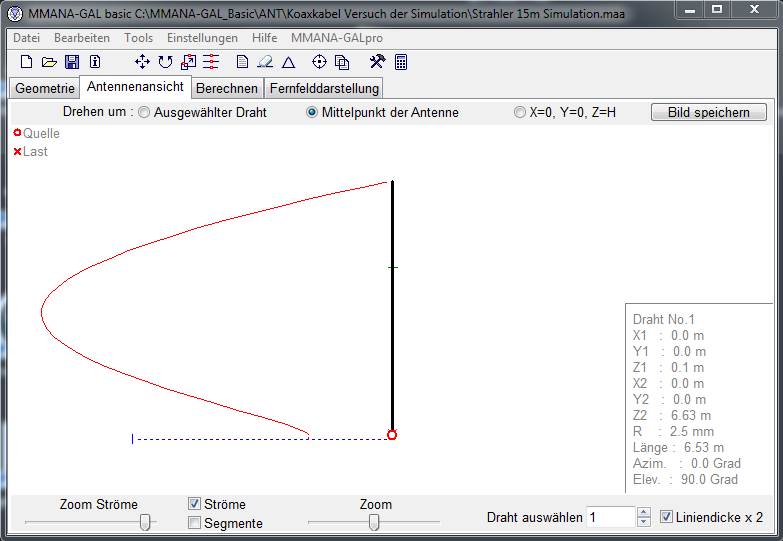
Task: Click the Bild speichern button
Action: pos(708,112)
